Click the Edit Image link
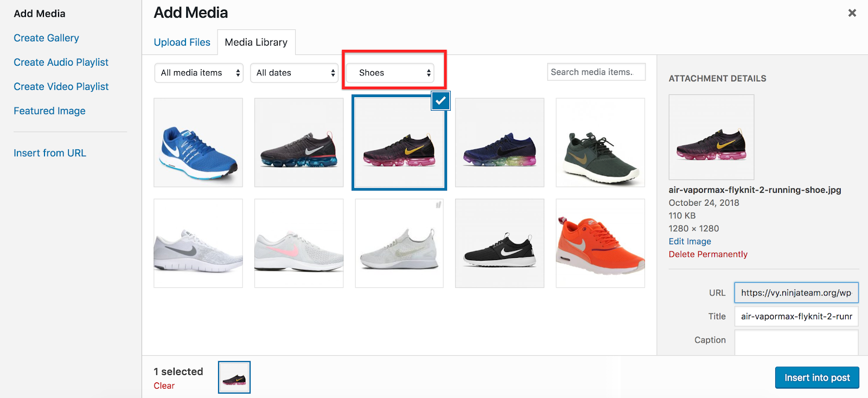Screen dimensions: 868x398 (x=690, y=242)
